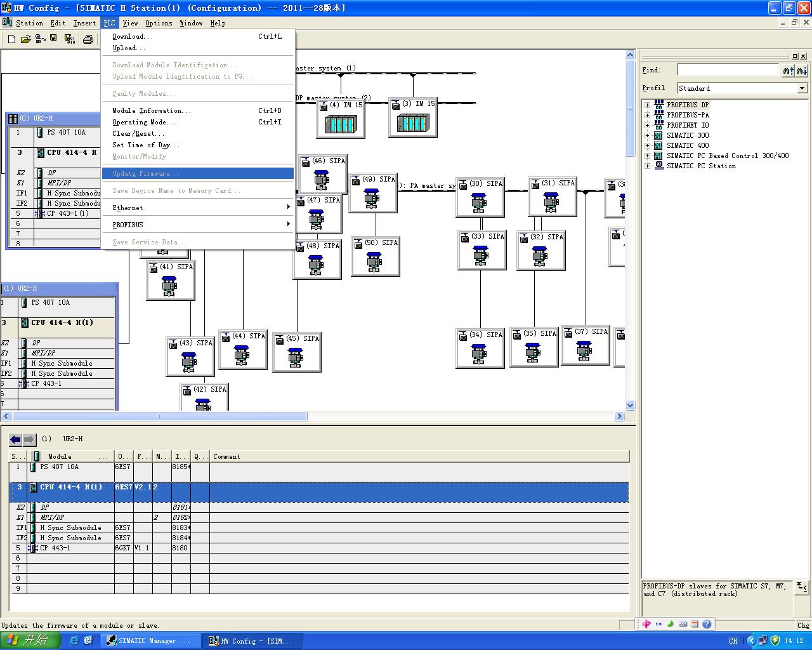The height and width of the screenshot is (650, 812).
Task: Expand the SIMATIC 400 catalog node
Action: pyautogui.click(x=647, y=146)
